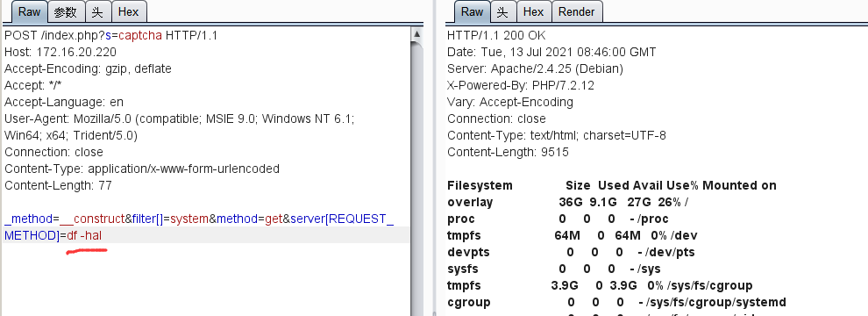Click request scrollbar up arrow
Screen dimensions: 868x316
(416, 34)
